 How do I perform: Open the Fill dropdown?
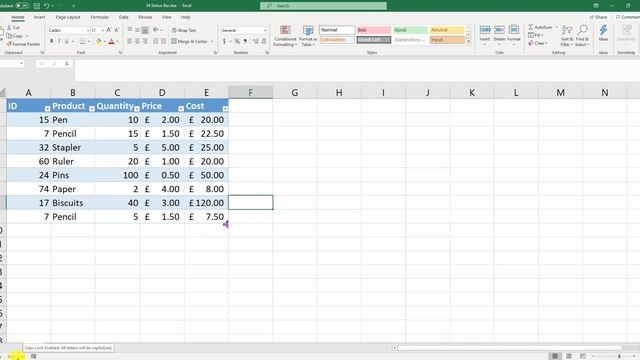[x=536, y=35]
